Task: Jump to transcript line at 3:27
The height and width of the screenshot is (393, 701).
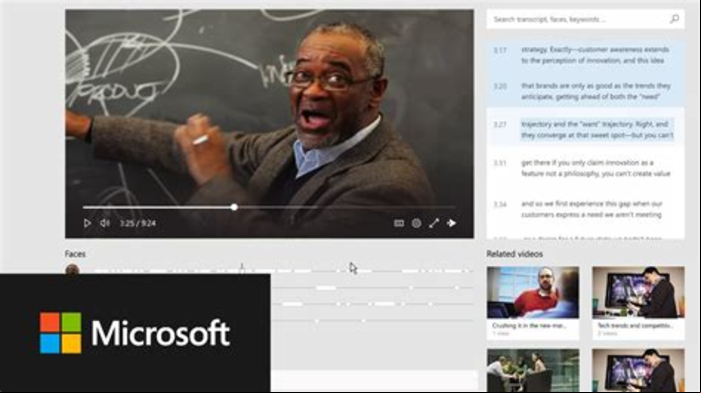Action: click(585, 130)
